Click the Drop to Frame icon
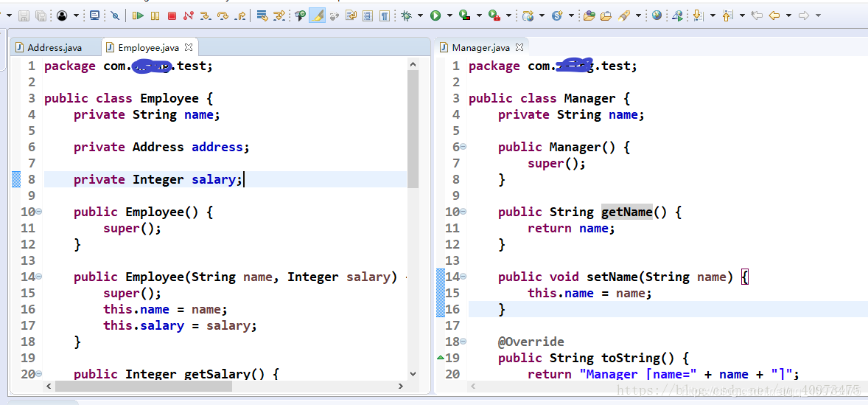The height and width of the screenshot is (405, 868). tap(263, 16)
